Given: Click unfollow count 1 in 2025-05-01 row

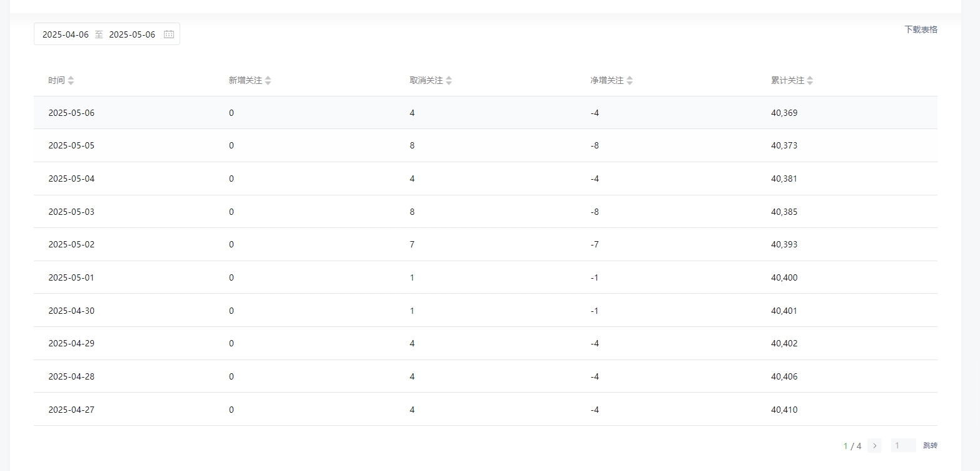Looking at the screenshot, I should (412, 278).
